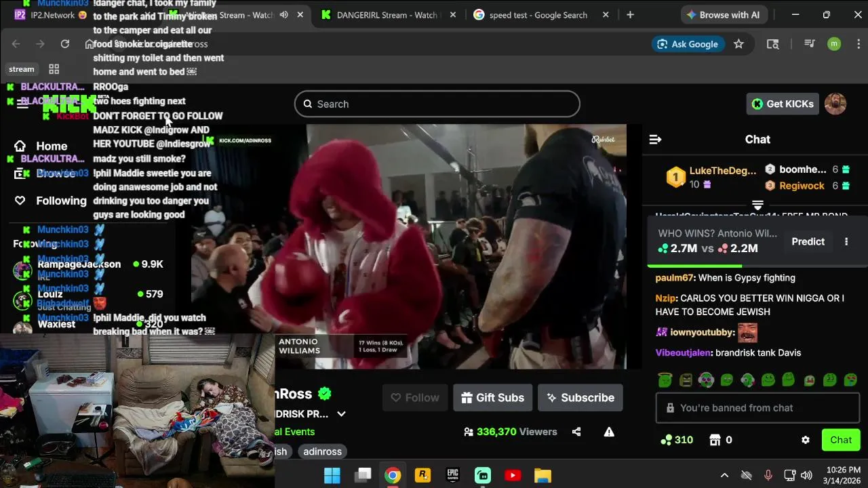Screen dimensions: 868x488
Task: Click the Predict button
Action: [x=808, y=242]
